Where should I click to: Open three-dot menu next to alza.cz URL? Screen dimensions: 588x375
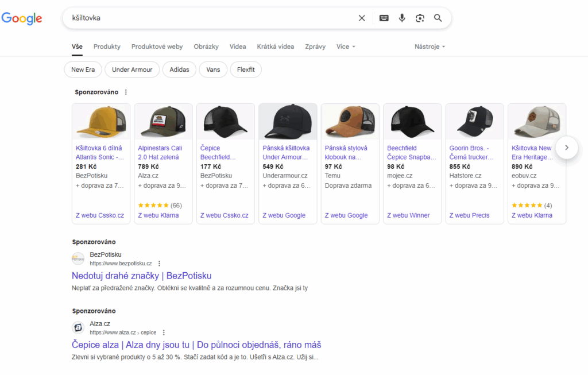pos(164,333)
